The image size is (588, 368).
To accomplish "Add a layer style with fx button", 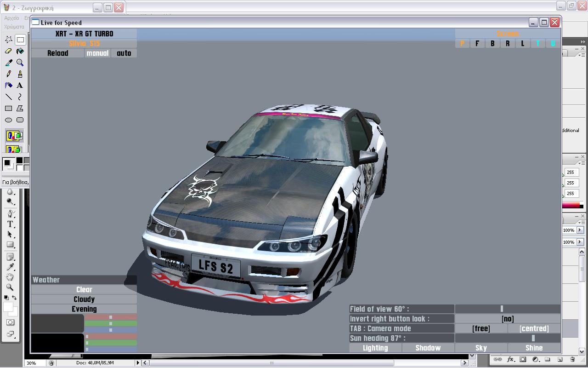I will (510, 360).
